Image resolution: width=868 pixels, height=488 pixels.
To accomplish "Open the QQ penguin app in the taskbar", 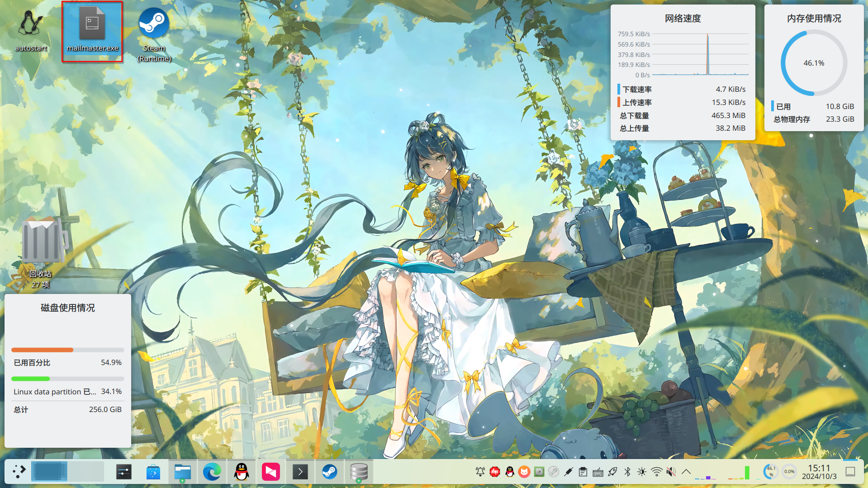I will coord(242,472).
